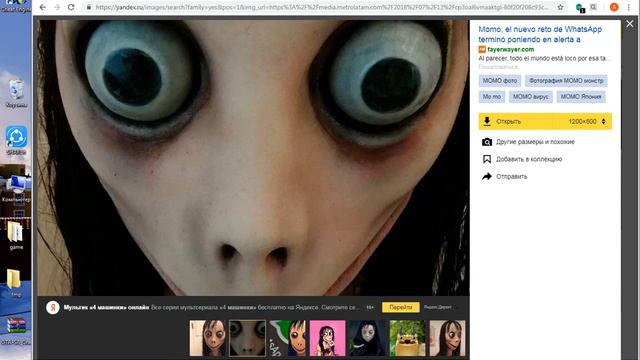
Task: Choose 'Отправить' to share image
Action: [x=511, y=176]
